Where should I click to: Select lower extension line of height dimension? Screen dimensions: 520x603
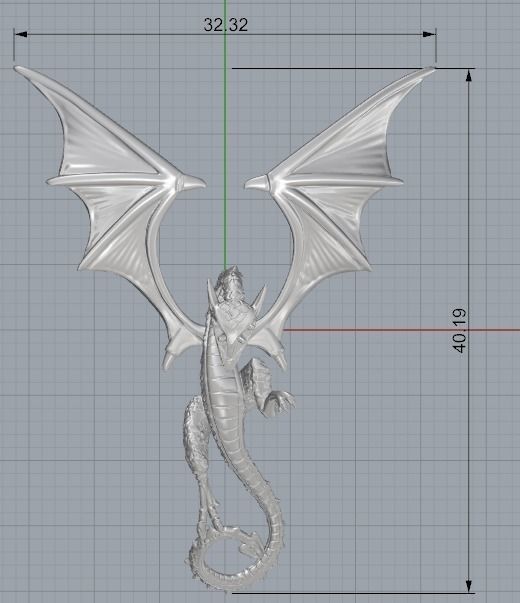pos(353,593)
